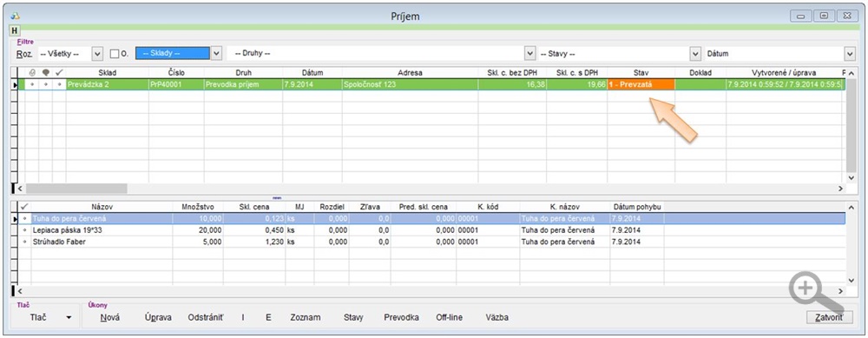Click the 20,000 quantity cell
Viewport: 868px width, 338px height.
(198, 230)
